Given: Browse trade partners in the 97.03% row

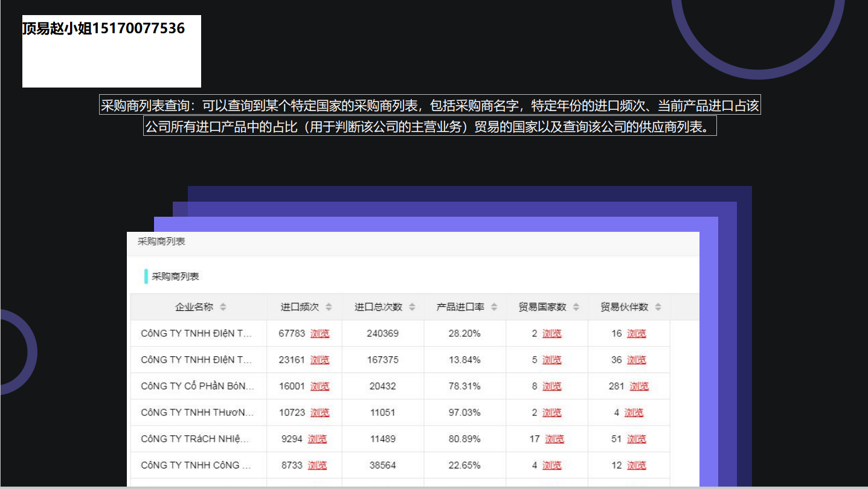Looking at the screenshot, I should (x=634, y=413).
